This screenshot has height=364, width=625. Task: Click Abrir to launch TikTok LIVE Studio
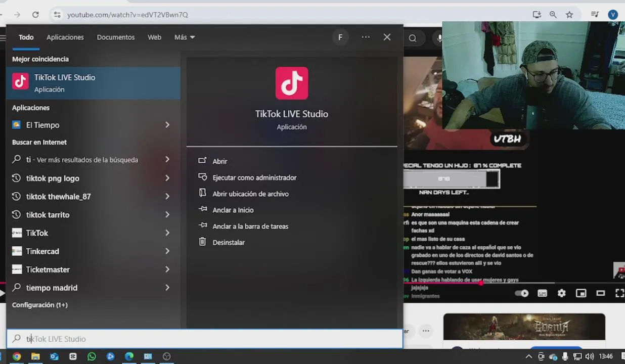click(220, 161)
